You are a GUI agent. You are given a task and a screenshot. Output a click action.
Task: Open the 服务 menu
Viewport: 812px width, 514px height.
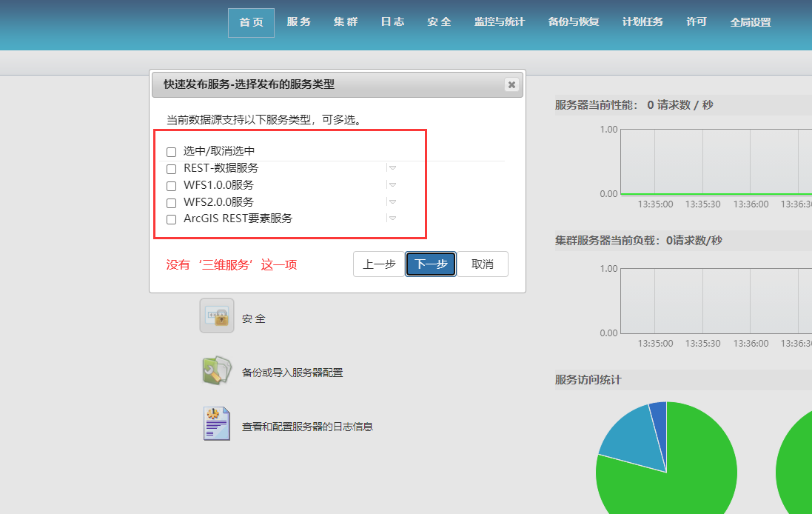pos(299,21)
